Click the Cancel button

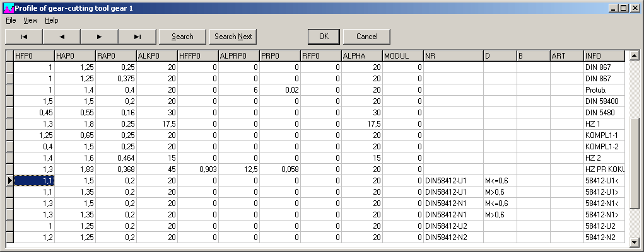(366, 37)
